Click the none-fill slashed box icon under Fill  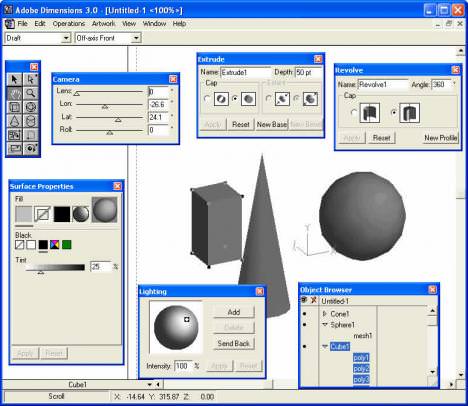(43, 214)
